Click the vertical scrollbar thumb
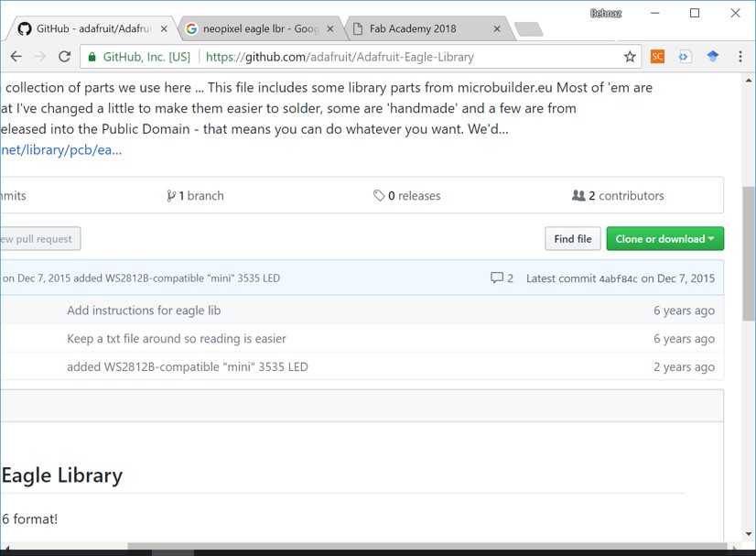Screen dimensions: 756x556 749,254
